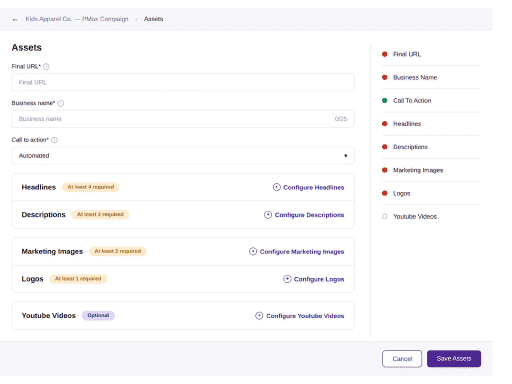Screen dimensions: 512x384
Task: Click plus icon beside Configure Descriptions
Action: tap(268, 215)
